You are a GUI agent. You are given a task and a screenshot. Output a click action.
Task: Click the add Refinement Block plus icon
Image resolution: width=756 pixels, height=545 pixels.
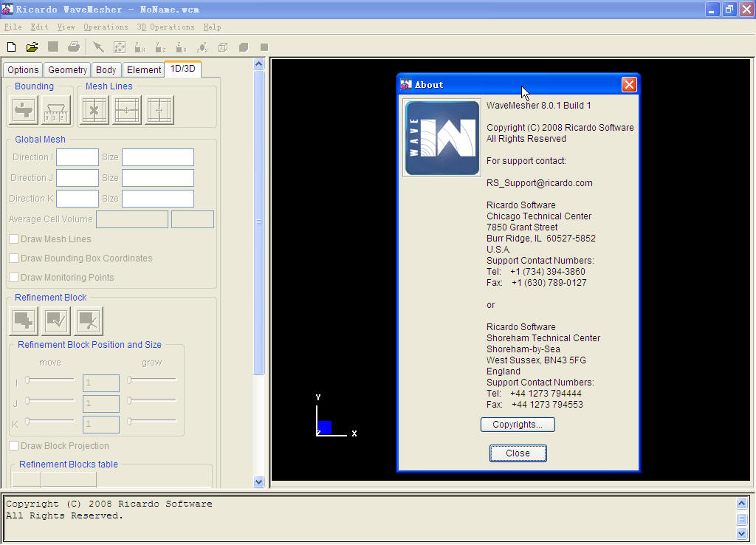click(x=24, y=321)
